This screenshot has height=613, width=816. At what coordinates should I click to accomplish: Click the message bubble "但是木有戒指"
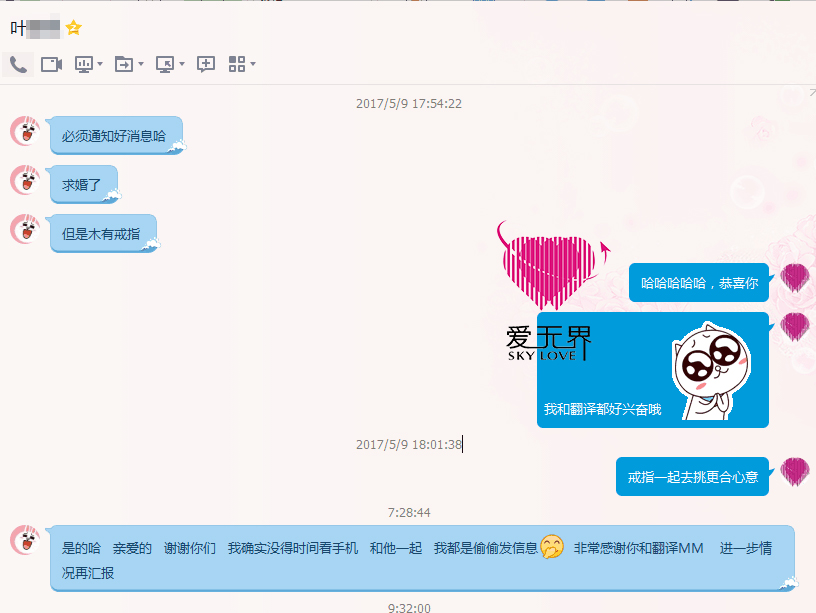[x=101, y=234]
